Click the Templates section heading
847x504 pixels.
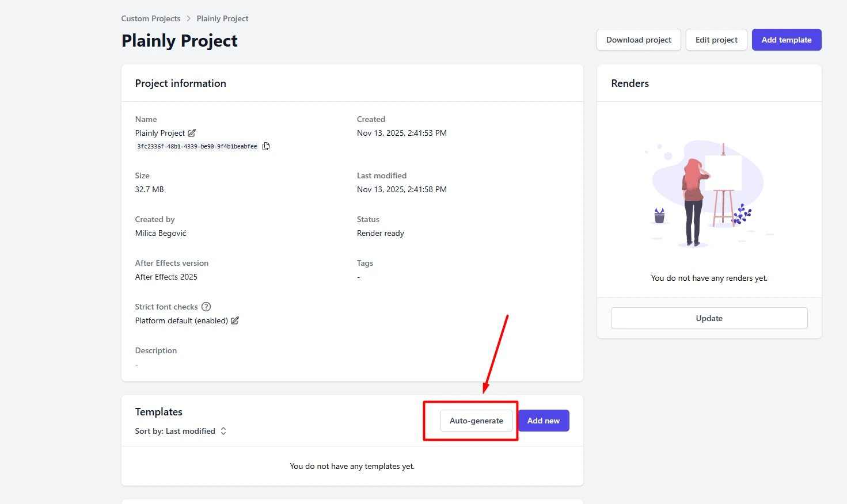pos(159,412)
